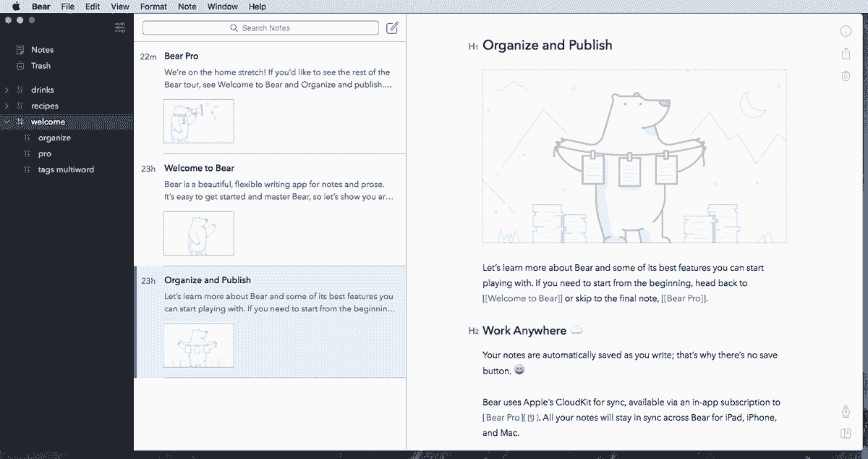Viewport: 868px width, 459px height.
Task: Open the Edit menu
Action: (93, 7)
